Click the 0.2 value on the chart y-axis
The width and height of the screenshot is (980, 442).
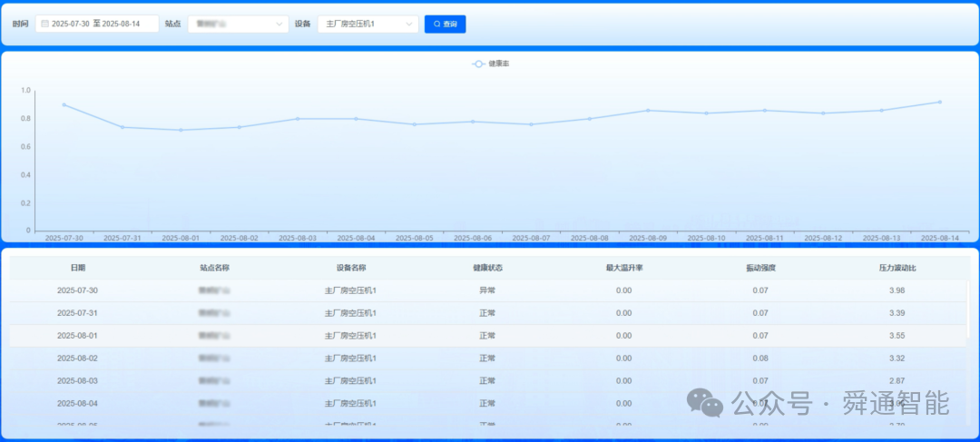(x=25, y=203)
